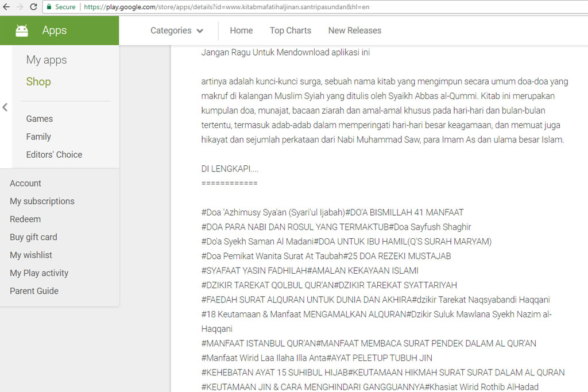Open Editors' Choice
Screen dimensions: 588x392
[x=54, y=154]
